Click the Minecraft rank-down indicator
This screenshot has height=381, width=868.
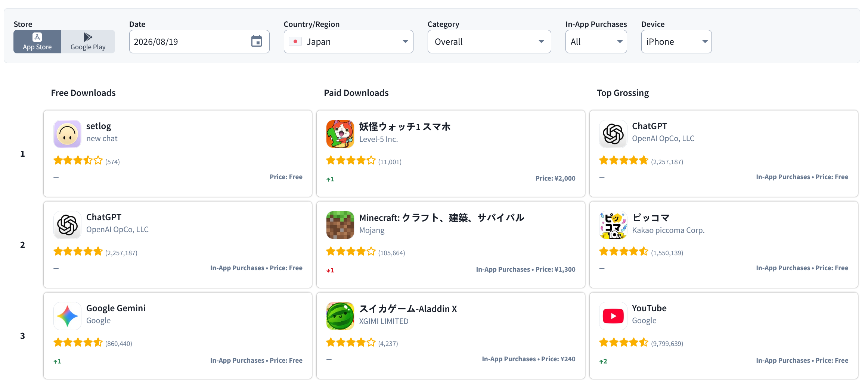tap(330, 270)
